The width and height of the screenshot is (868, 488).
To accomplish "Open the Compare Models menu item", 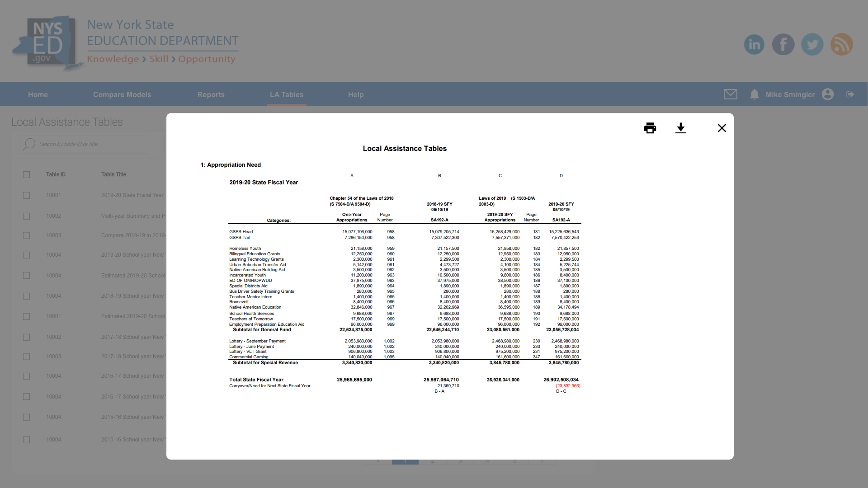I will click(x=122, y=95).
